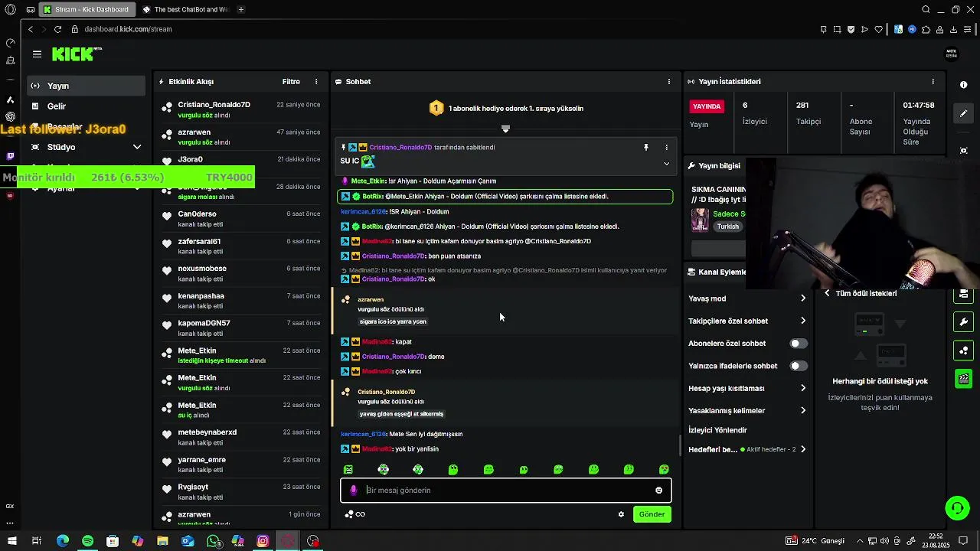Click the wrench icon in right sidebar
This screenshot has width=980, height=551.
[x=964, y=321]
